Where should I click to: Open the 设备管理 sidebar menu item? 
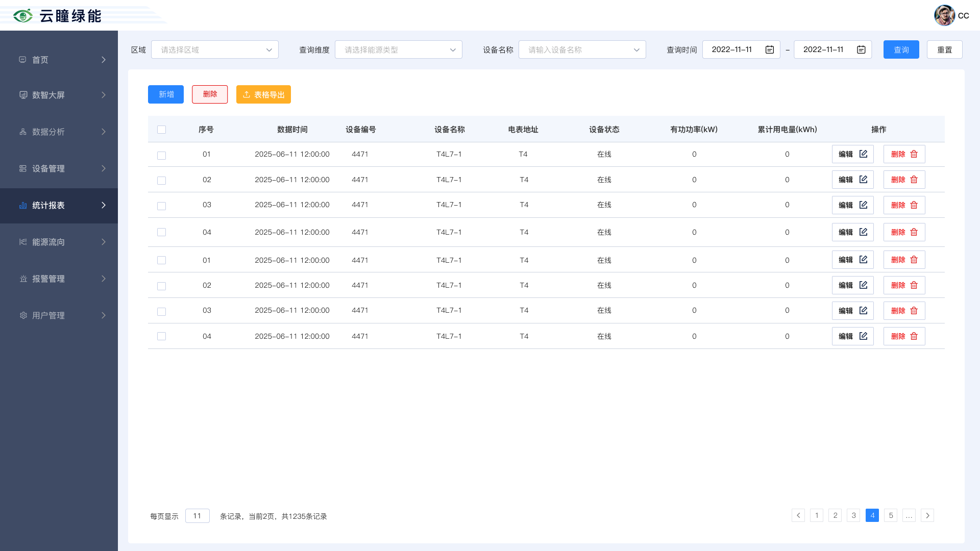pos(59,168)
